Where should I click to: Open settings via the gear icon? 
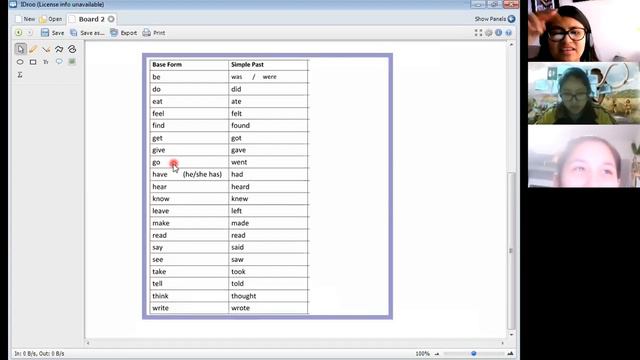click(489, 33)
